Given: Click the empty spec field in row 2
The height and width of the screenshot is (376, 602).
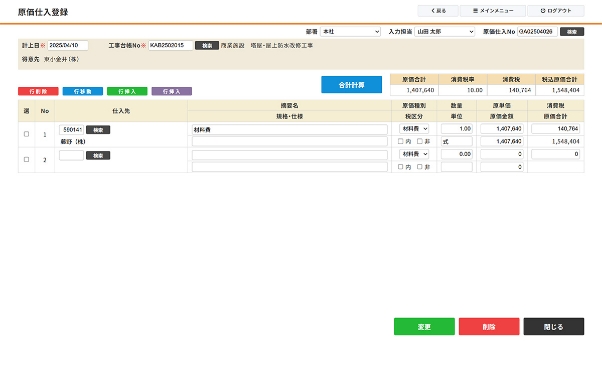Looking at the screenshot, I should (x=289, y=167).
